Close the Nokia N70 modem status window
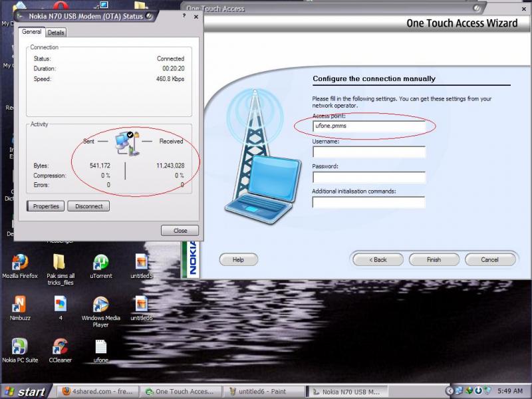532x399 pixels. click(x=196, y=17)
